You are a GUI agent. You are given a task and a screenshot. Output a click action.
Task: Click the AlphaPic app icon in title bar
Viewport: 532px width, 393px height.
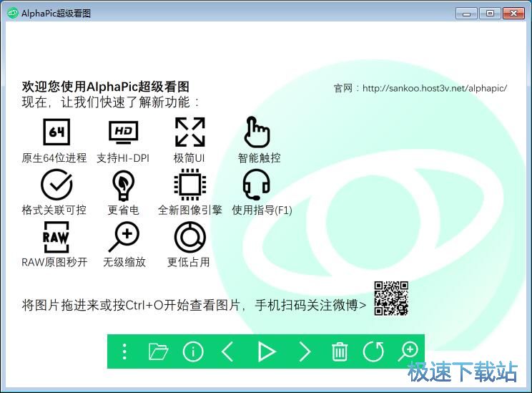13,14
